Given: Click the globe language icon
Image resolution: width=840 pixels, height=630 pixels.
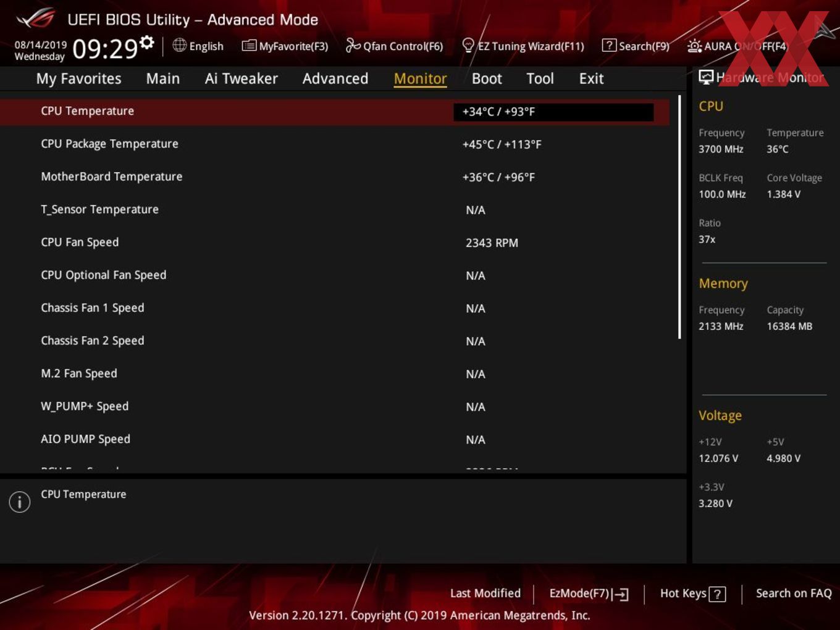Looking at the screenshot, I should [179, 45].
